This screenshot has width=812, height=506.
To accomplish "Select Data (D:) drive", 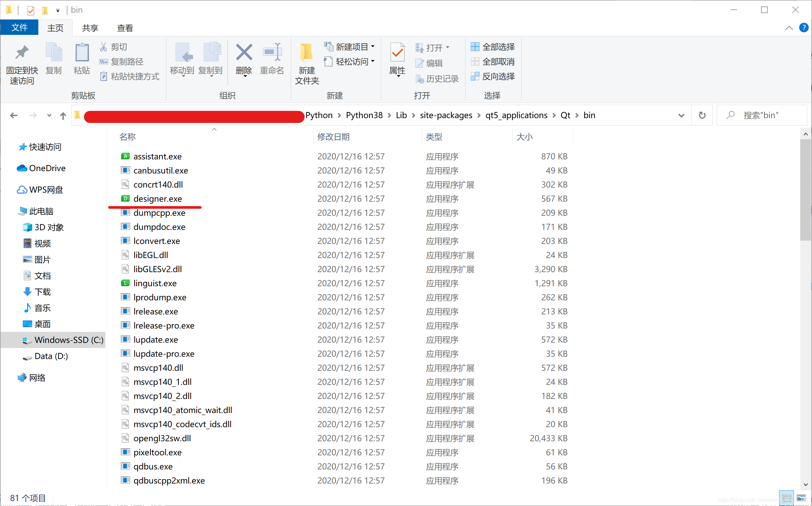I will point(45,356).
